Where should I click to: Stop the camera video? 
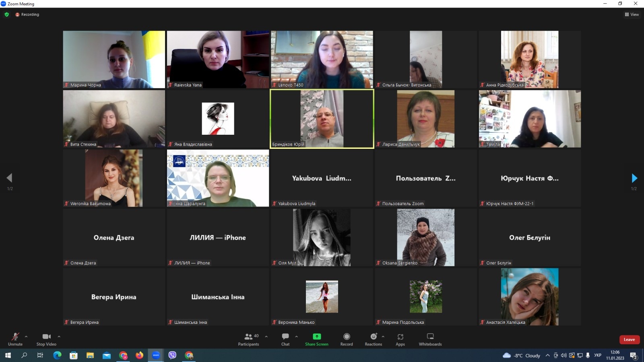click(x=46, y=339)
